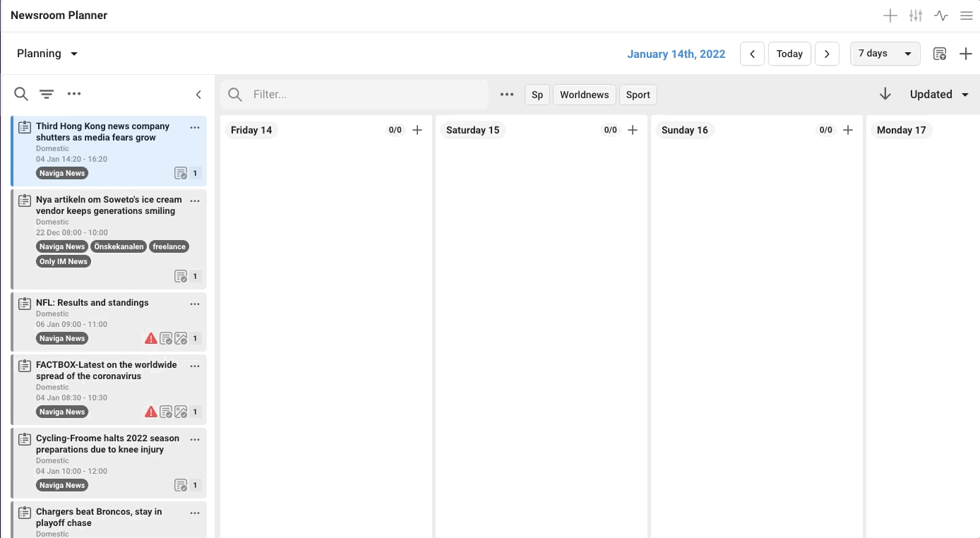Expand the Updated sort dropdown
The height and width of the screenshot is (538, 980).
[940, 95]
